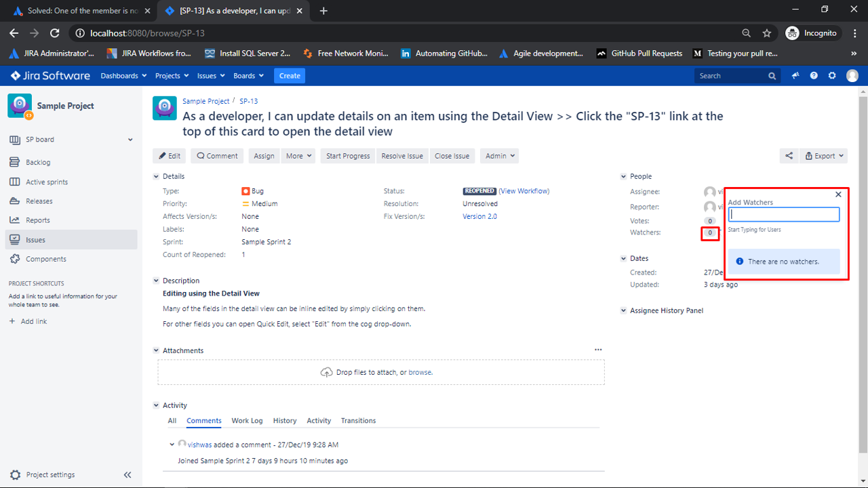Click the Jira settings gear icon

(832, 76)
